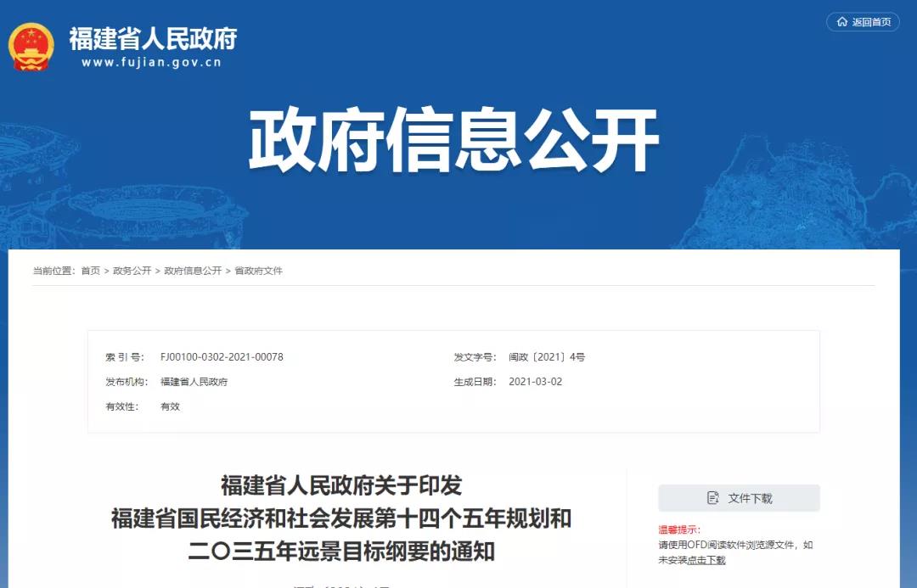
Task: Click the www.fujian.gov.cn web address text
Action: 151,62
